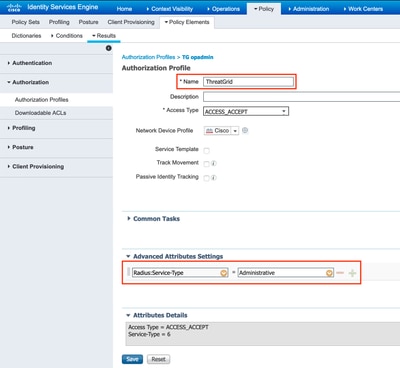
Task: Click the empty Description field
Action: (x=302, y=97)
